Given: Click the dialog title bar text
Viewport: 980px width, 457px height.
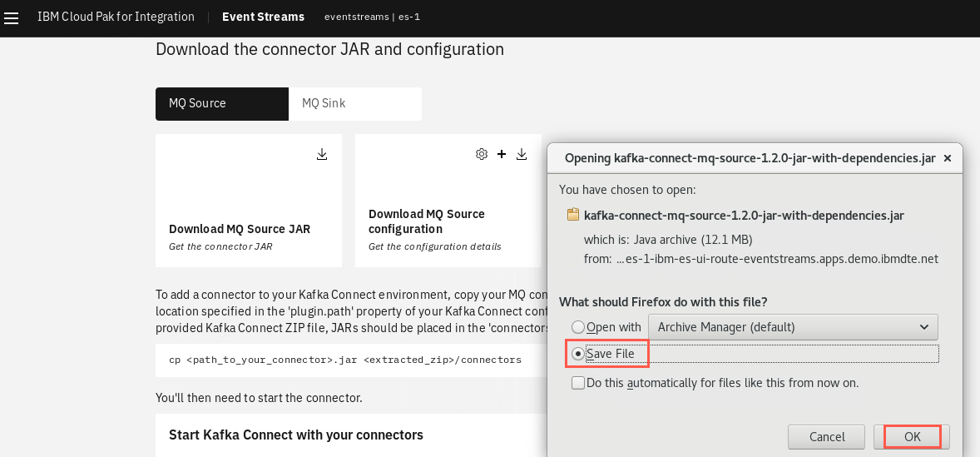Looking at the screenshot, I should point(750,159).
